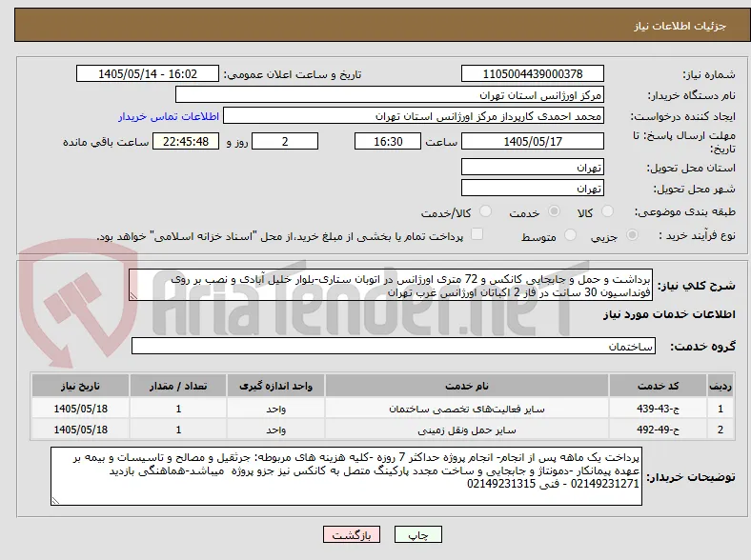Click the ردیف column header

pyautogui.click(x=721, y=386)
